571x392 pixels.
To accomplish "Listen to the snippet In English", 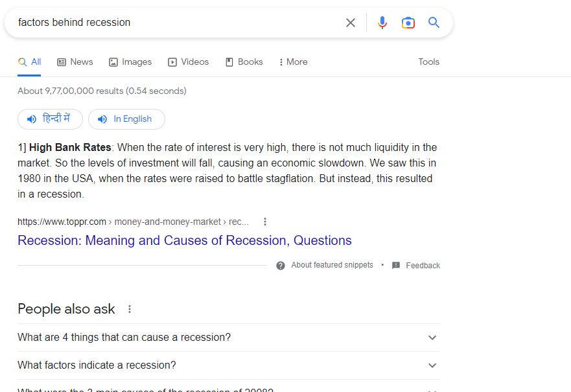I will [126, 119].
